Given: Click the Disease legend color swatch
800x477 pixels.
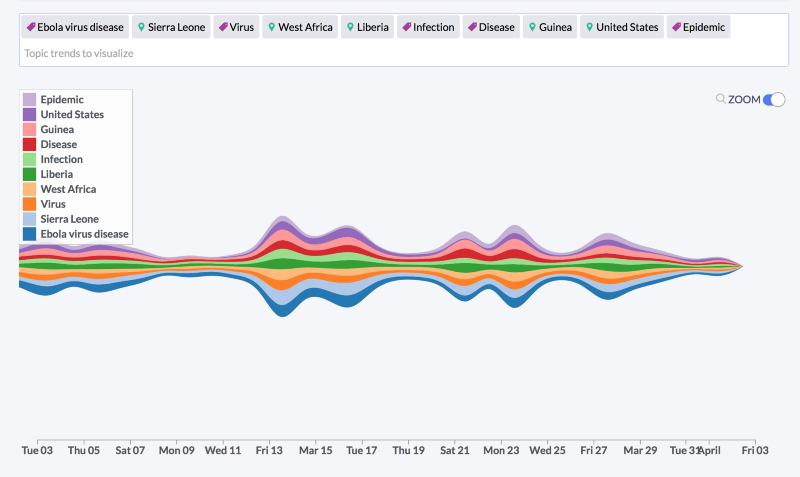Looking at the screenshot, I should 30,144.
